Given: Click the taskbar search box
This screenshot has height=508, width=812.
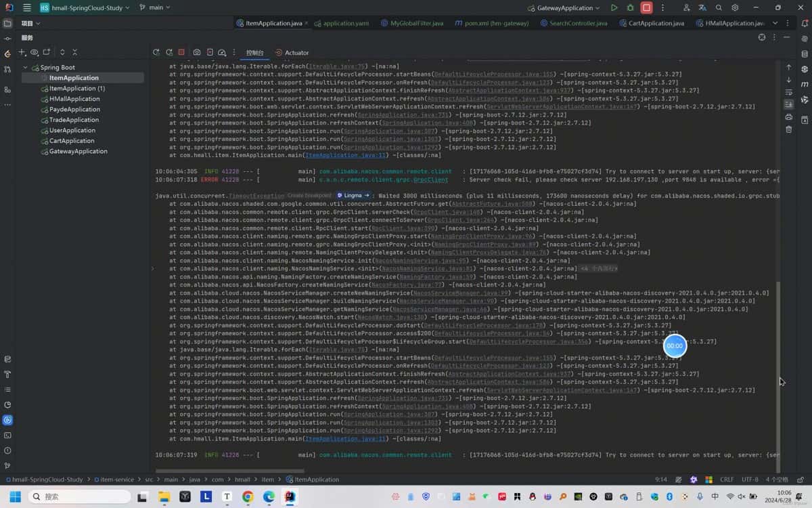Looking at the screenshot, I should 79,496.
